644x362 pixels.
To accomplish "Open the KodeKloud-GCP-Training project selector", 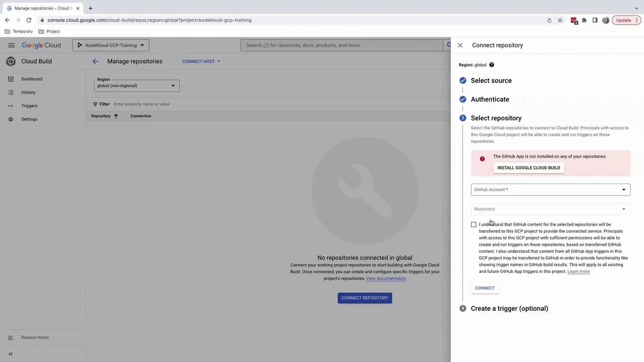I will (x=111, y=45).
